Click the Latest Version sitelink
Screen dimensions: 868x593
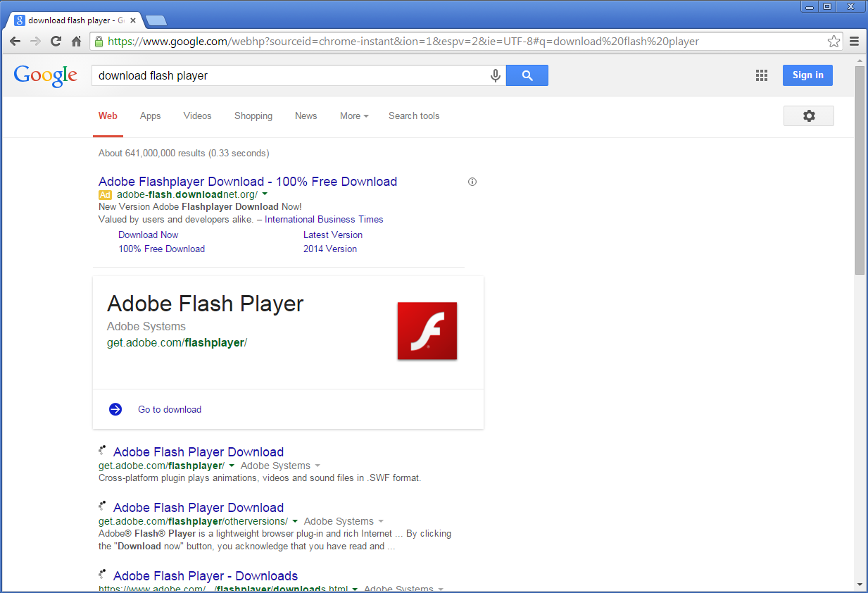click(333, 235)
